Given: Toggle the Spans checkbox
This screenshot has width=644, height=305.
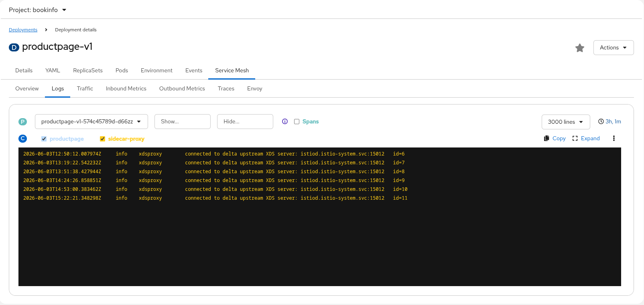Looking at the screenshot, I should (x=297, y=121).
